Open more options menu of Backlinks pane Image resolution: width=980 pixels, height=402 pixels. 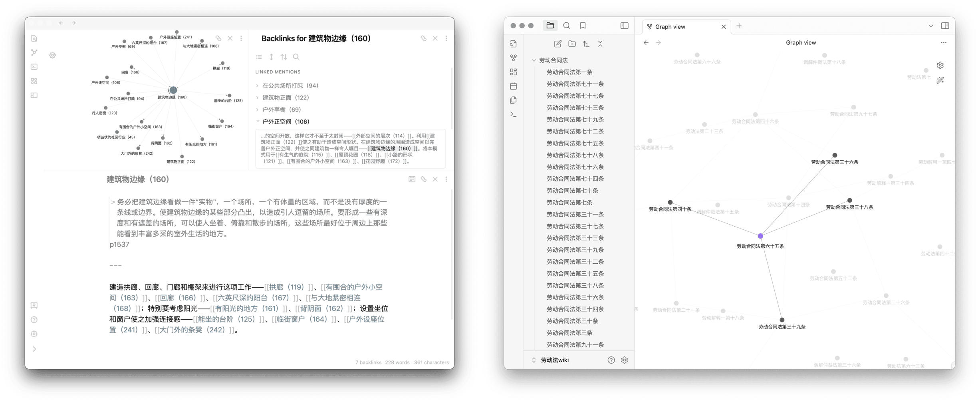click(x=446, y=38)
